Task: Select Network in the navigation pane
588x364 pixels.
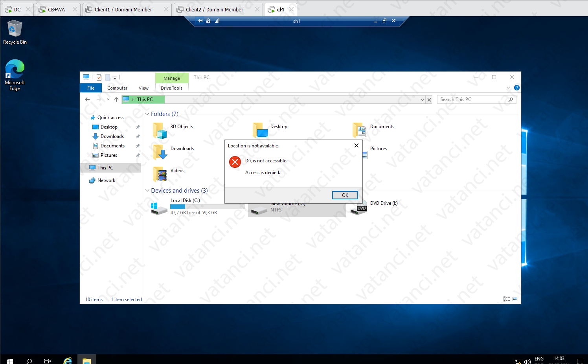Action: click(x=106, y=180)
